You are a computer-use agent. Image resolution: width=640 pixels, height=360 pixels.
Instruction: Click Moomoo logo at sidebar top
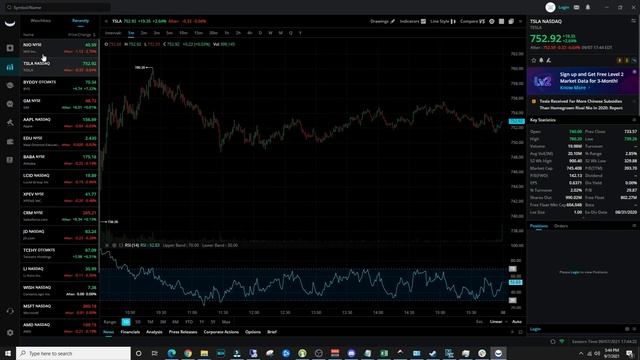point(10,24)
